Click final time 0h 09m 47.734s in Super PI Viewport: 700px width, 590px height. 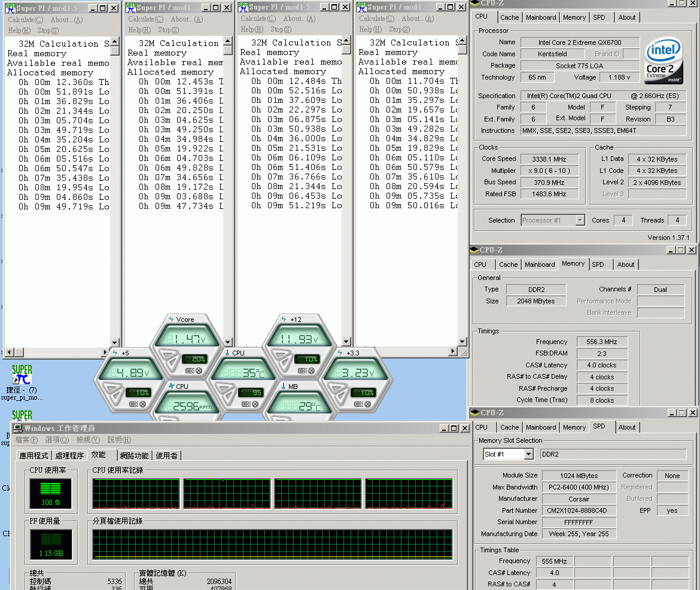[x=176, y=206]
